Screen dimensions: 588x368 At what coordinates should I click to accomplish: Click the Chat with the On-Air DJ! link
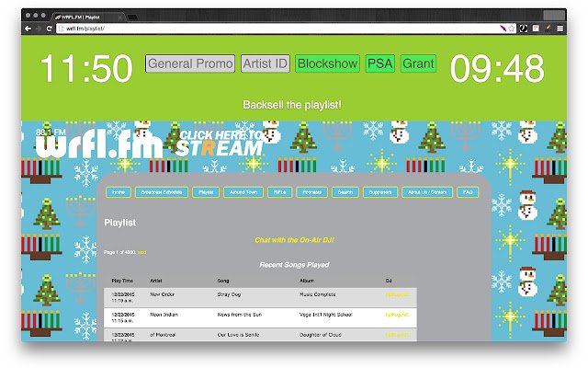294,240
